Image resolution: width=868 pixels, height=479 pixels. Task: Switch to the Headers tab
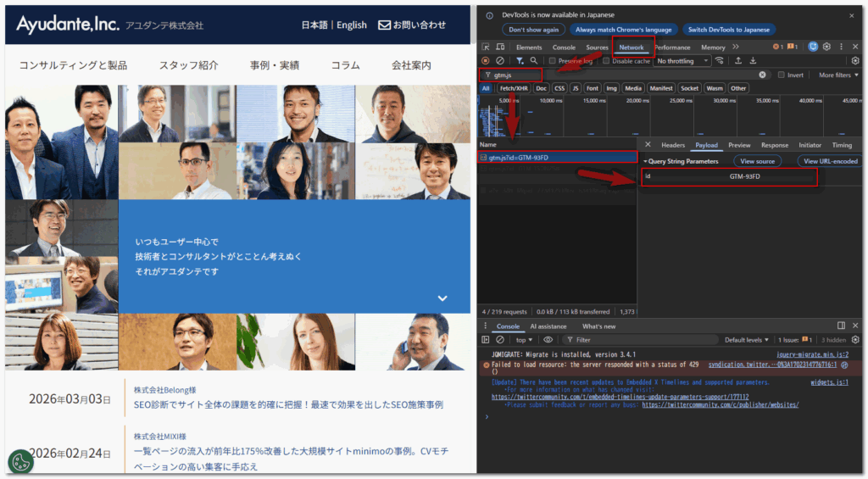pyautogui.click(x=673, y=145)
